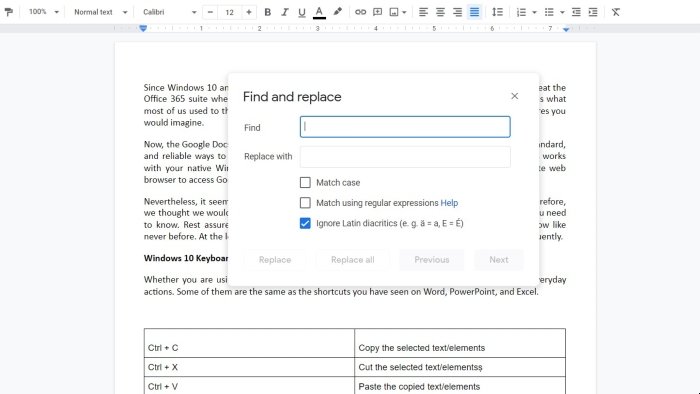Expand the insert image dropdown arrow

(404, 12)
